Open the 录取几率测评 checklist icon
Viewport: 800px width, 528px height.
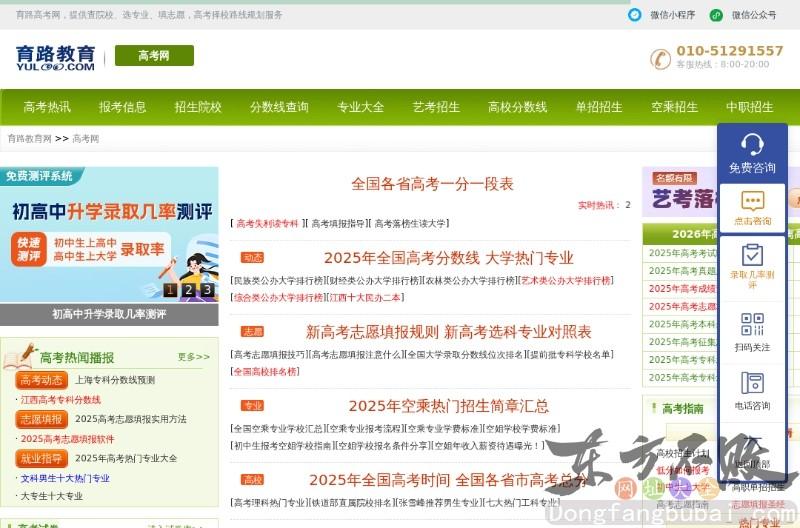[x=752, y=255]
